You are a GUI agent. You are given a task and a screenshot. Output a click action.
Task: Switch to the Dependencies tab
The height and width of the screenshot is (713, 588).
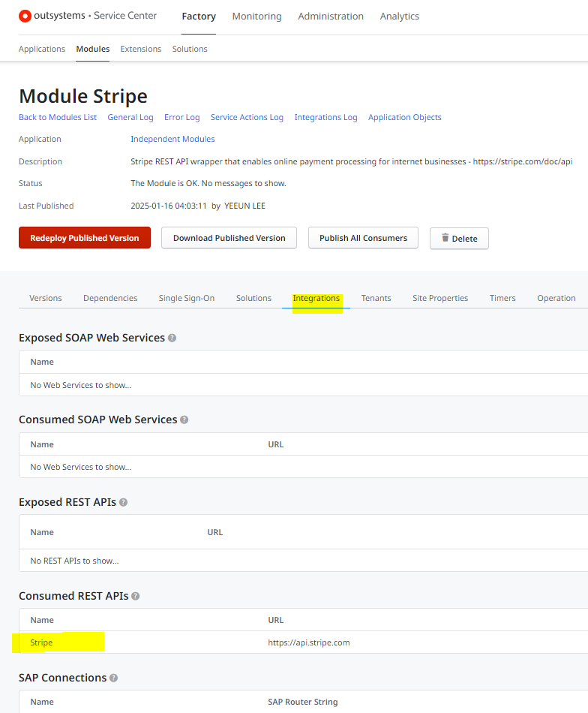click(110, 298)
